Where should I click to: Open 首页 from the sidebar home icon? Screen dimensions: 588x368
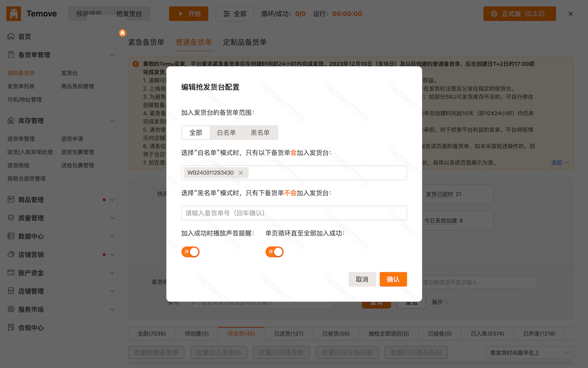coord(11,36)
